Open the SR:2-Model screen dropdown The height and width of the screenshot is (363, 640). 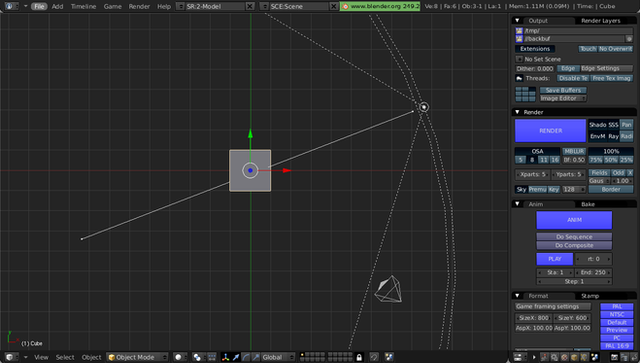click(x=180, y=6)
